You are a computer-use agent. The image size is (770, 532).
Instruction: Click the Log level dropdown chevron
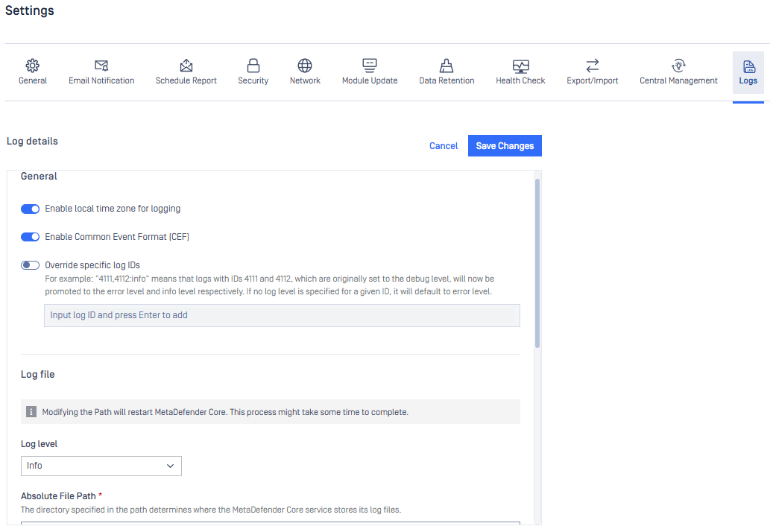[x=170, y=466]
